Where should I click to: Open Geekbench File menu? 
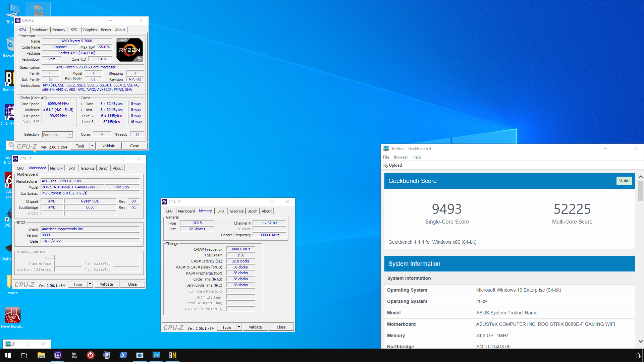coord(386,157)
